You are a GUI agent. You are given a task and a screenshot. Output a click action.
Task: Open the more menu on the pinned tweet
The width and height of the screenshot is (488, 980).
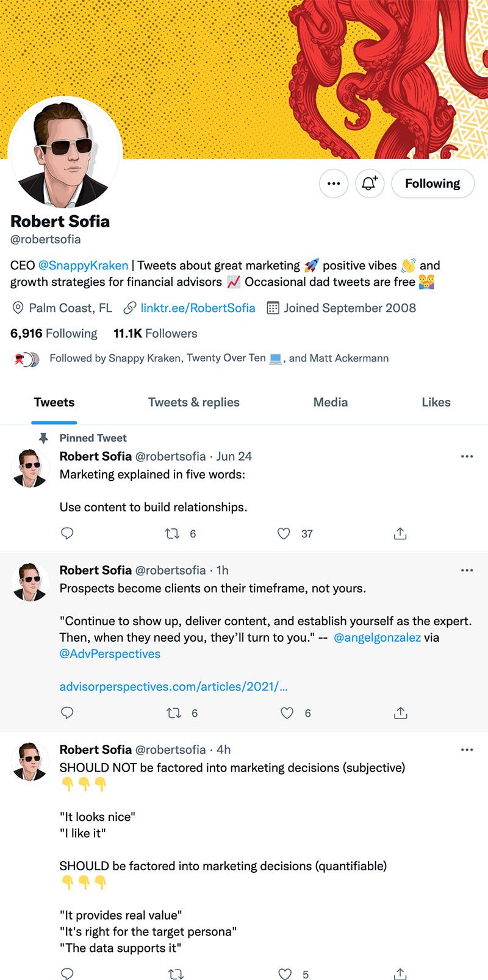467,456
